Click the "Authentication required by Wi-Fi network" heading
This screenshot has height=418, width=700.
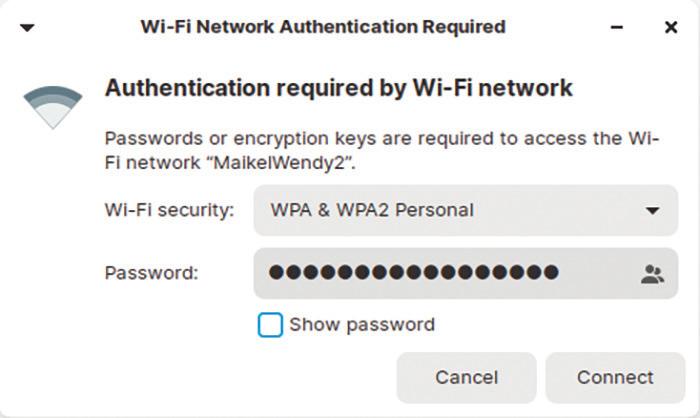(x=338, y=88)
